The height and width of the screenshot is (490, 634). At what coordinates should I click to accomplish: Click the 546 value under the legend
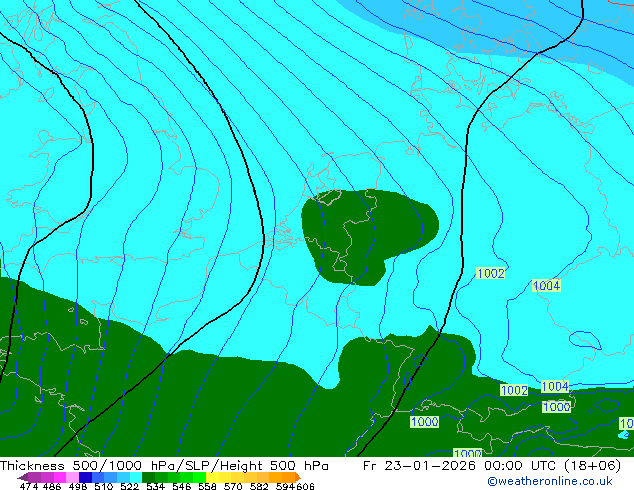click(x=182, y=486)
